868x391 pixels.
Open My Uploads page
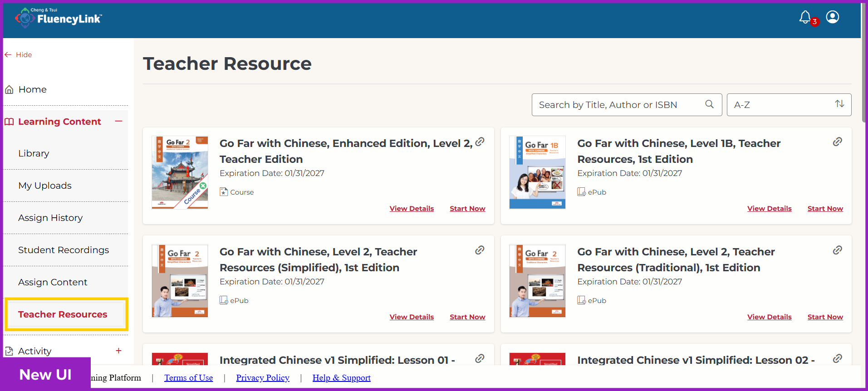[x=45, y=186]
